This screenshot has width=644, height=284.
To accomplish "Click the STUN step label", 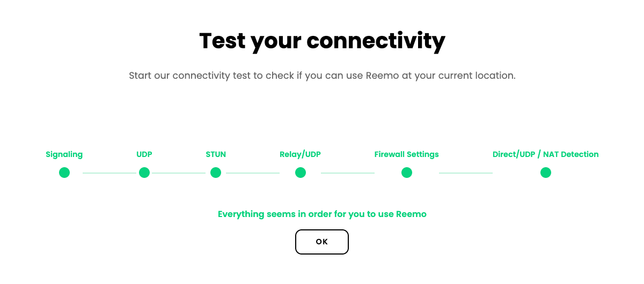I will click(216, 154).
